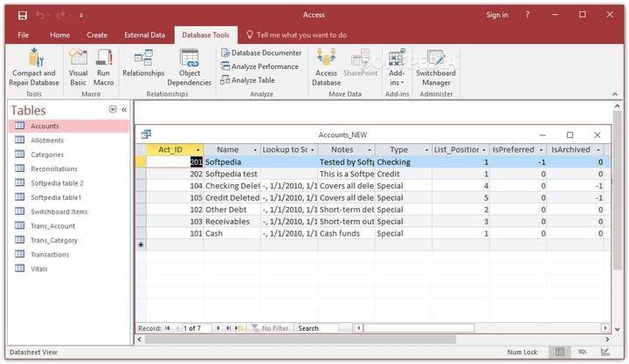Open the Name column filter dropdown
This screenshot has height=364, width=629.
coord(254,150)
